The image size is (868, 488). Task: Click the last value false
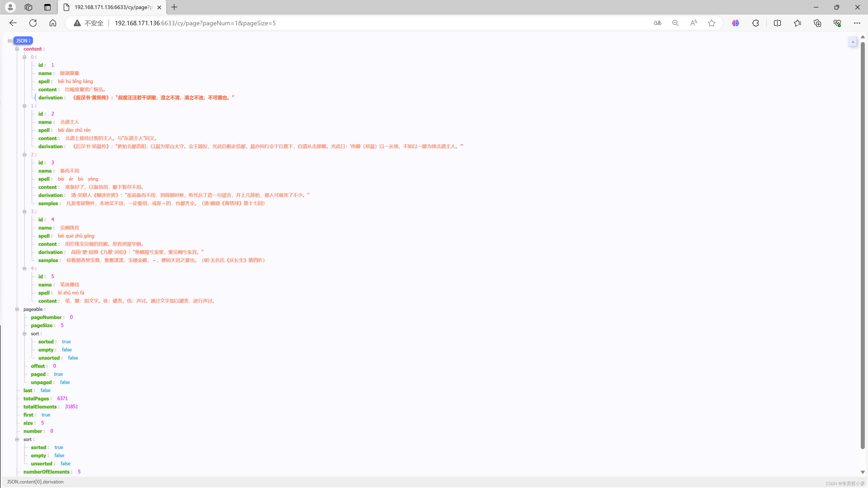[x=45, y=390]
